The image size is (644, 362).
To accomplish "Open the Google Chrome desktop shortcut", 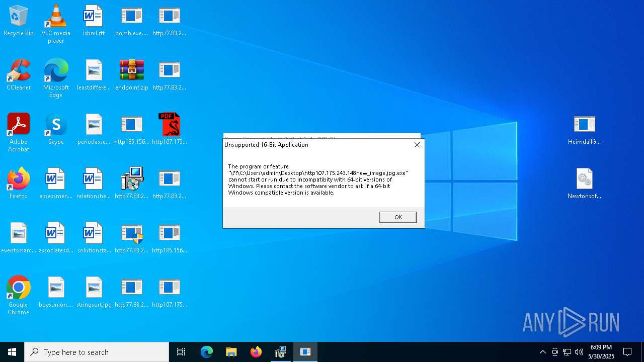I will (x=19, y=296).
